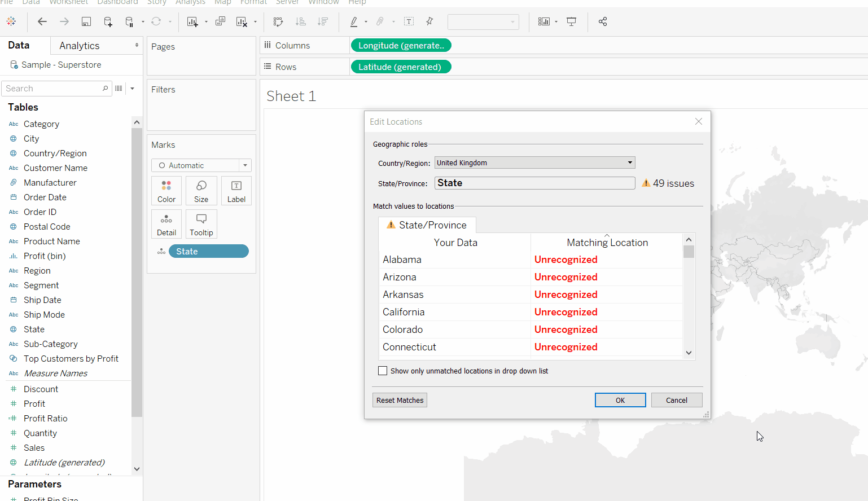This screenshot has height=501, width=868.
Task: Click the Share icon in toolbar
Action: (x=603, y=21)
